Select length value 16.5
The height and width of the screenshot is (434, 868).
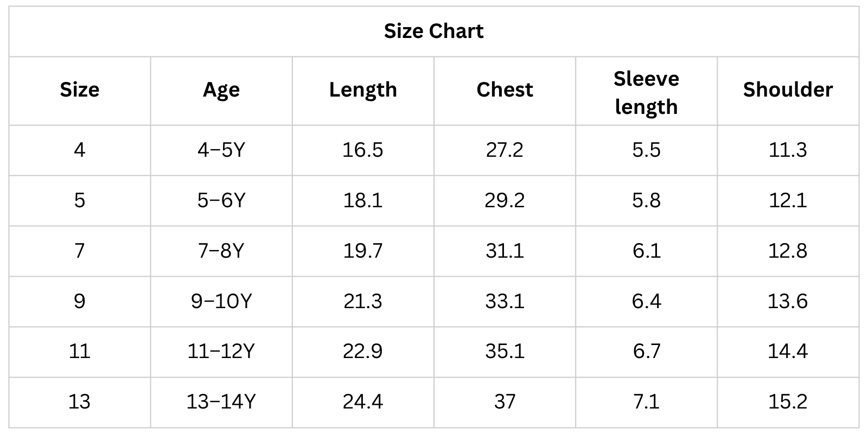coord(363,150)
